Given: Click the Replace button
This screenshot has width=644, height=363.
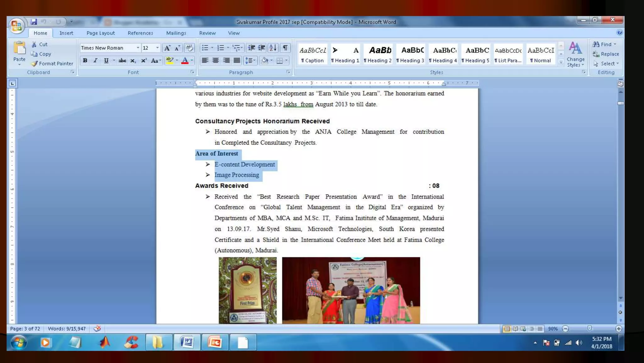Looking at the screenshot, I should [x=606, y=54].
